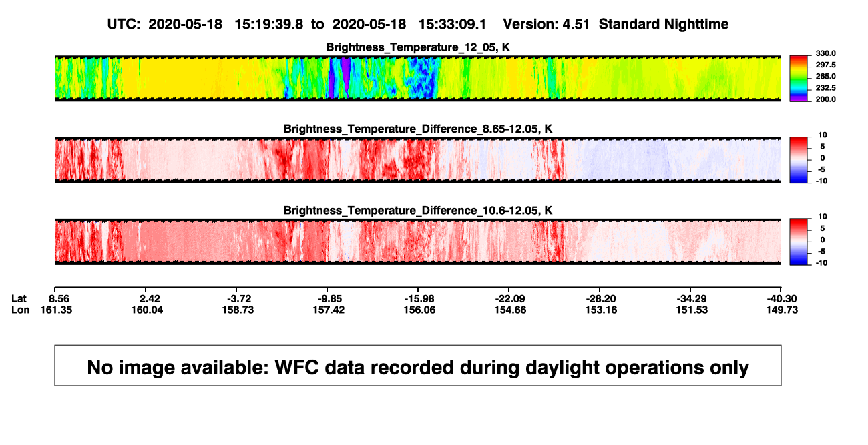Click latitude value -22.09
The image size is (868, 445).
click(x=509, y=298)
